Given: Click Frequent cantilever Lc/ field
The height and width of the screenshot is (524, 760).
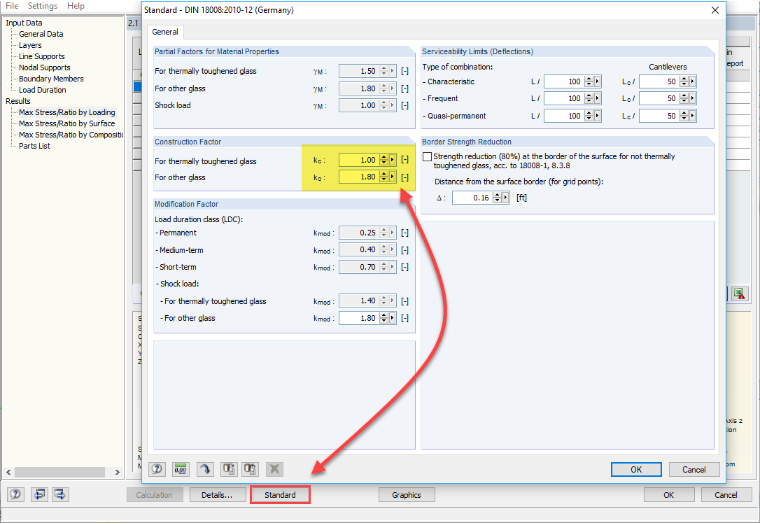Looking at the screenshot, I should point(659,98).
